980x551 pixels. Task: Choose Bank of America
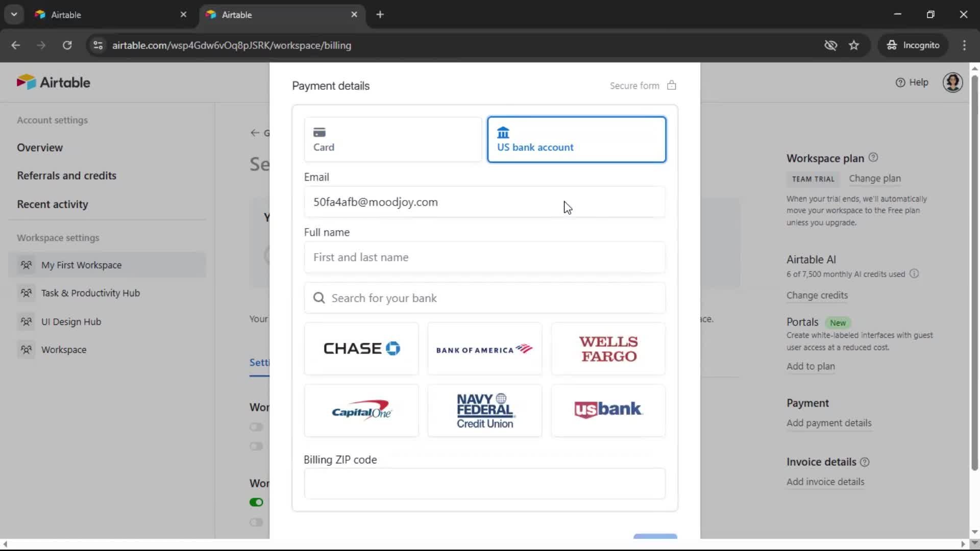click(x=484, y=348)
